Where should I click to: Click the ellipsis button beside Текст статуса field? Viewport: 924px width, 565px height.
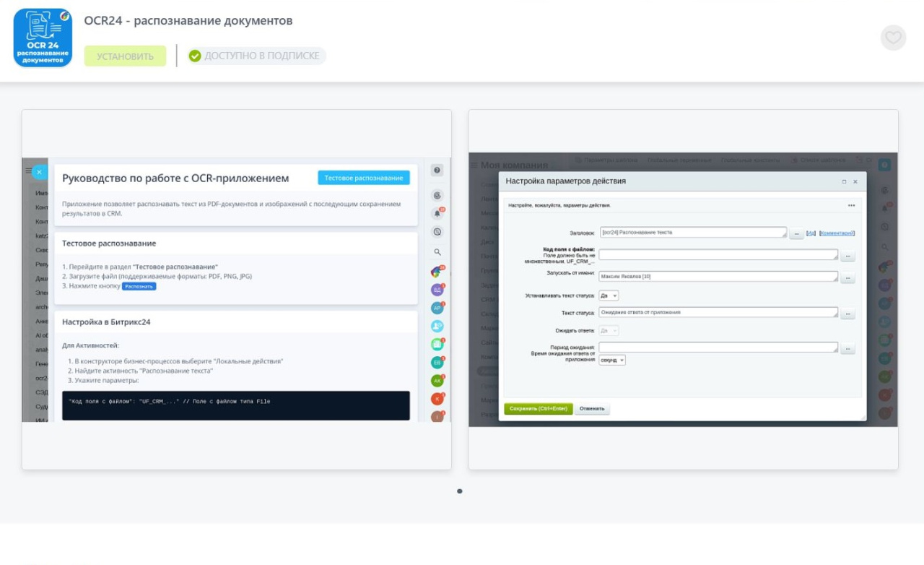point(847,314)
